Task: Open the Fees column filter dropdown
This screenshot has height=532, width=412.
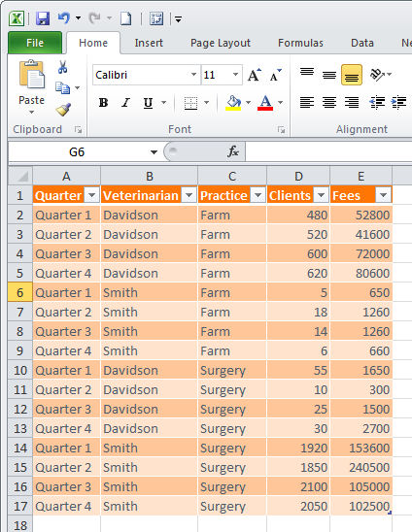Action: click(383, 195)
